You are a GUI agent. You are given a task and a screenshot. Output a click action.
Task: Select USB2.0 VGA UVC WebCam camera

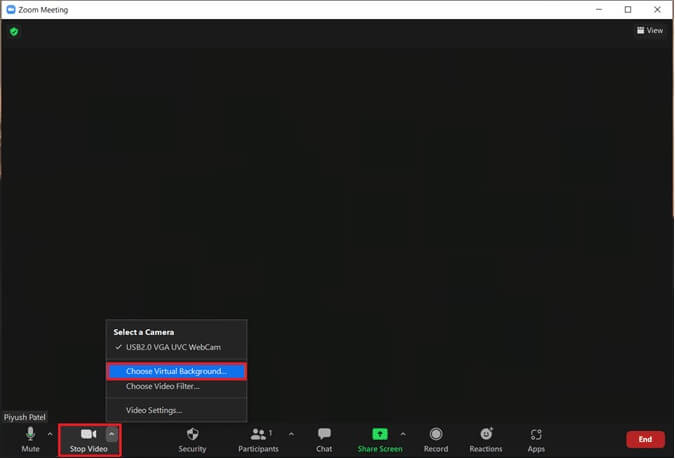[176, 347]
